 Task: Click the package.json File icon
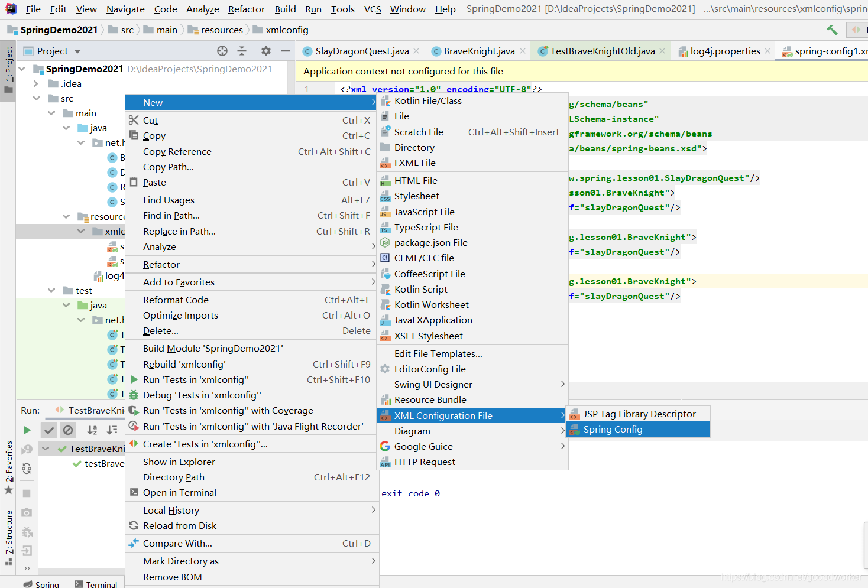tap(385, 242)
